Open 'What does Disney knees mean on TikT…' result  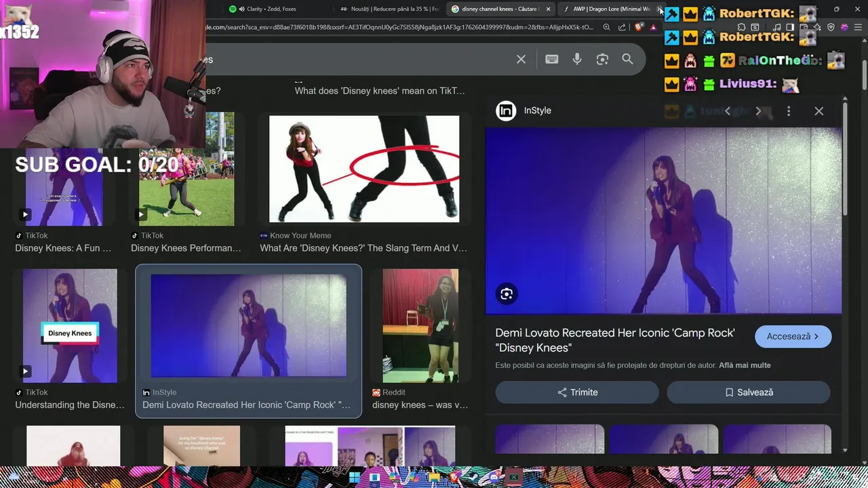pyautogui.click(x=380, y=91)
